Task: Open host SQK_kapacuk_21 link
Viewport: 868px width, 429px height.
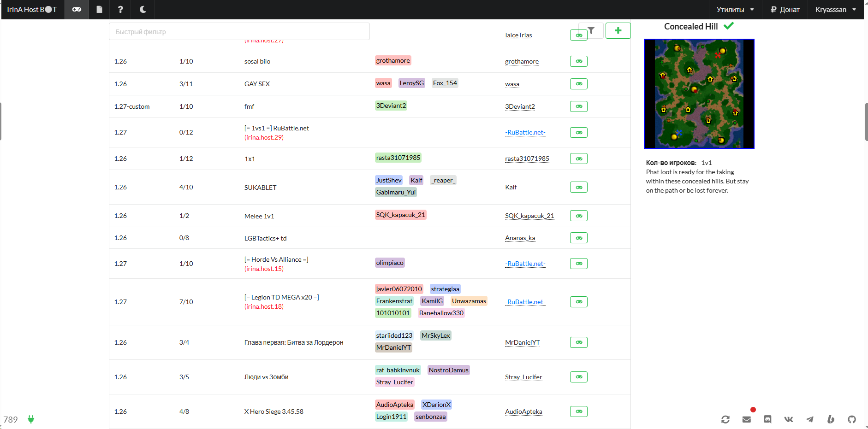Action: point(529,216)
